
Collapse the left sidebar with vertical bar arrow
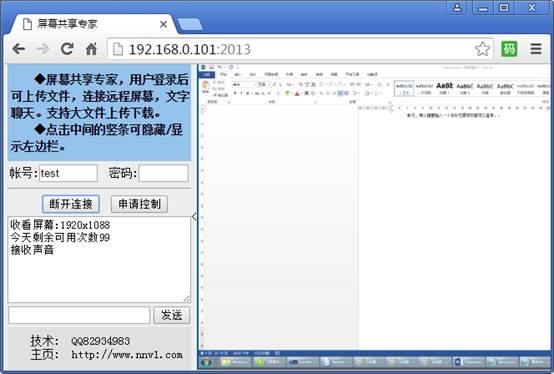(x=194, y=216)
